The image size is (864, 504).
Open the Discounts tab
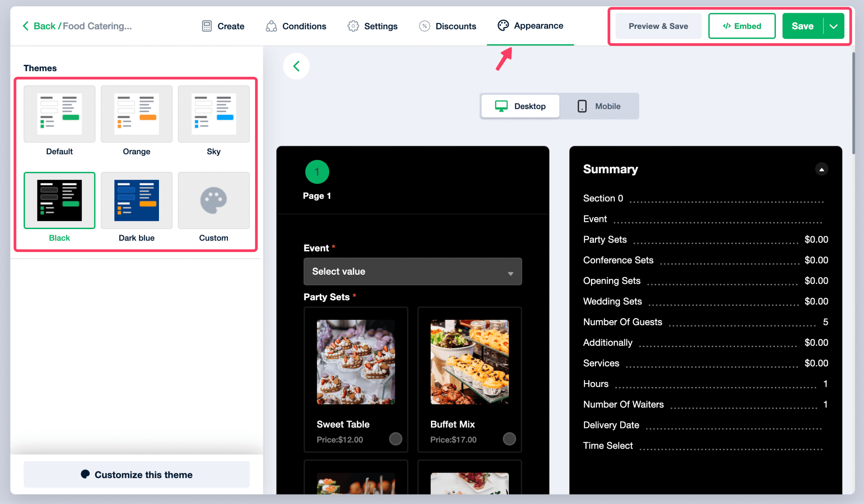pos(448,26)
